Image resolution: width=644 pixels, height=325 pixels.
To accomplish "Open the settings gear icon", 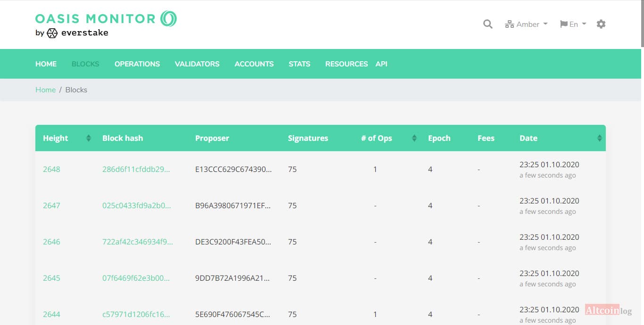I will click(x=601, y=24).
